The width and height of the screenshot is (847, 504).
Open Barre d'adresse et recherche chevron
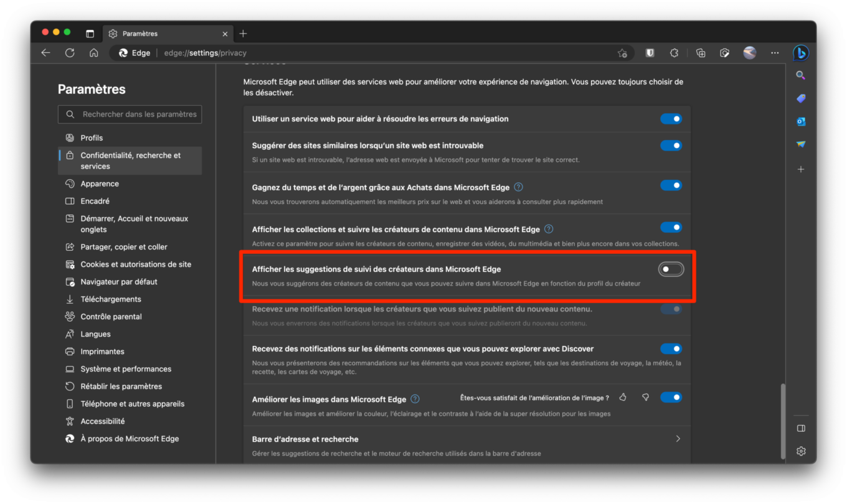coord(678,439)
